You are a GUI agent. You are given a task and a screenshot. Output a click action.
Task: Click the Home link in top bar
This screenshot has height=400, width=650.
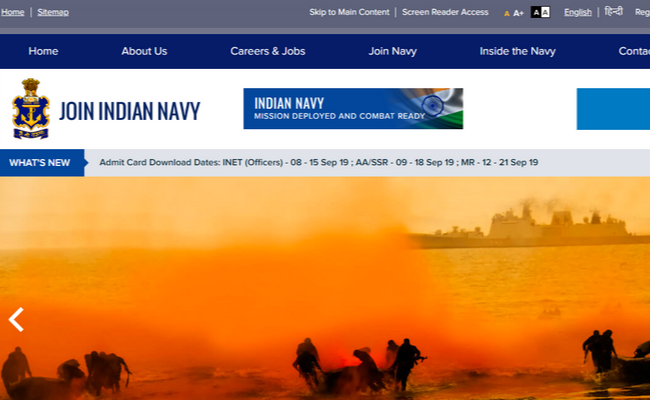[x=12, y=12]
